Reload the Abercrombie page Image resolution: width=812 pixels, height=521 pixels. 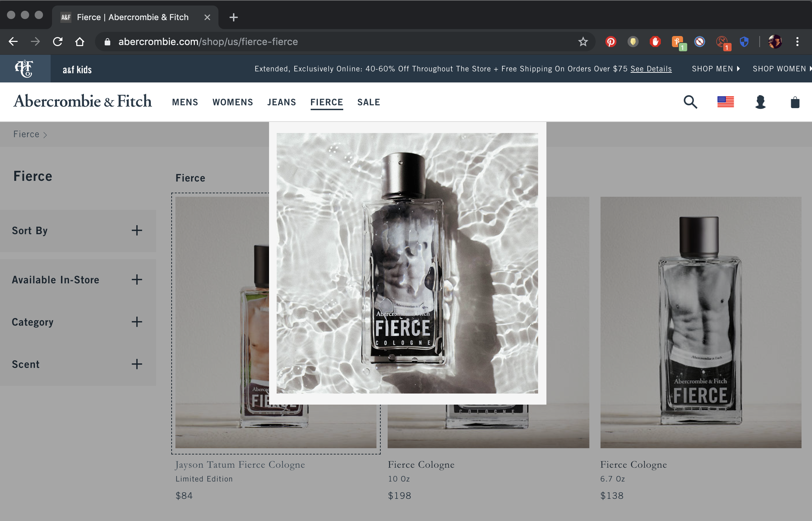[58, 42]
